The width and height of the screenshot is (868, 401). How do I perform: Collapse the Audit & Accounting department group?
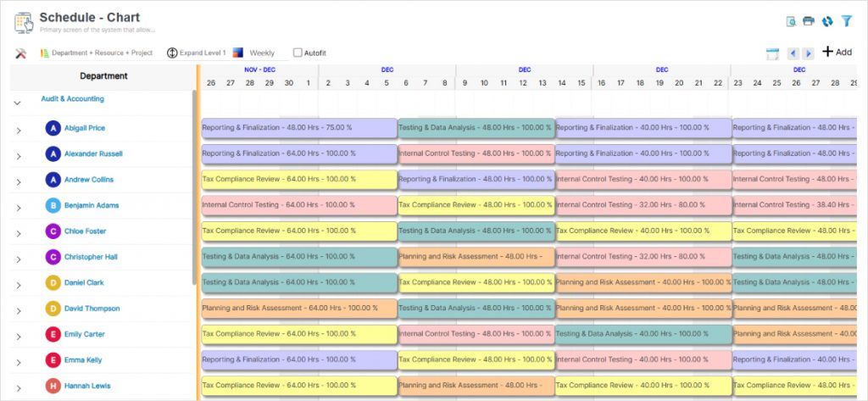(17, 103)
